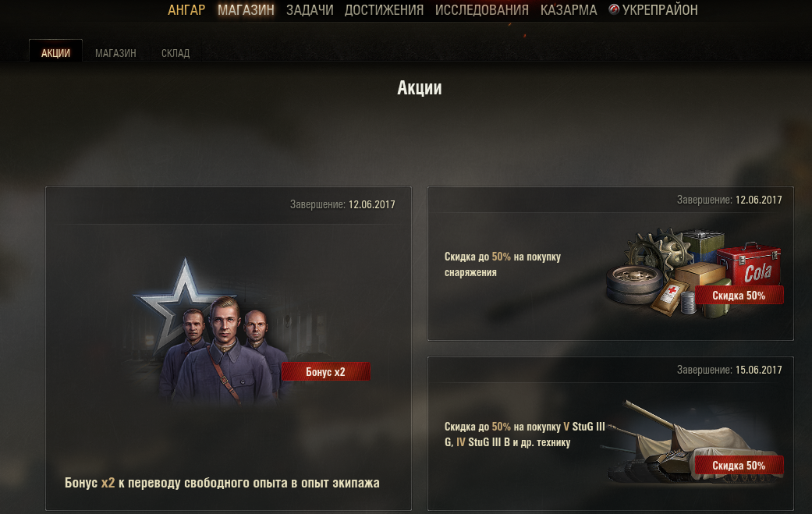Click Скидка 50% badge on equipment offer

click(x=739, y=296)
